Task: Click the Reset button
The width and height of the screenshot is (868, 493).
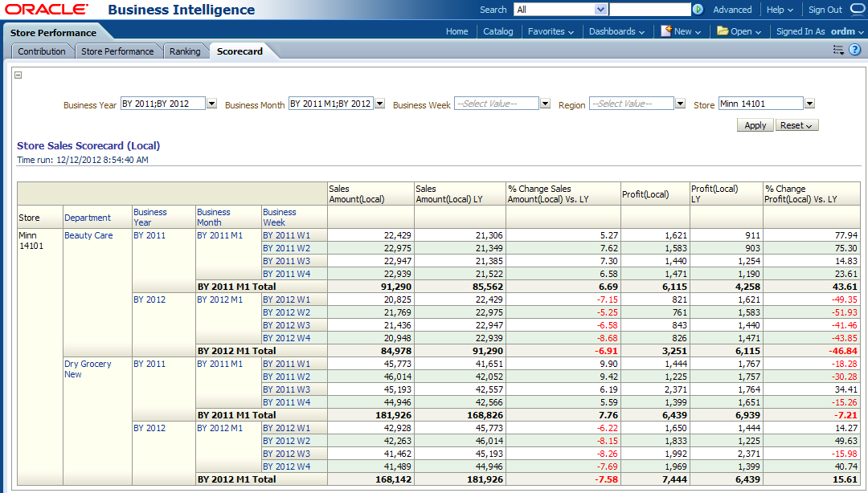Action: [x=797, y=125]
